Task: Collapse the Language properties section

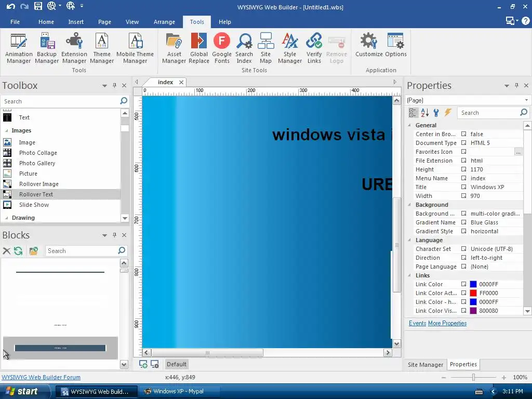Action: pos(409,240)
